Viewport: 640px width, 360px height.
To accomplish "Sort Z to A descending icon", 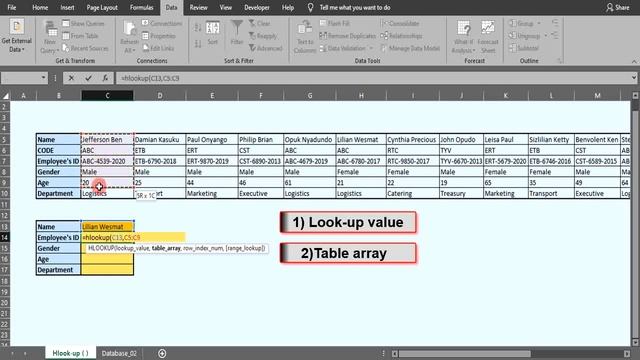I will click(198, 44).
